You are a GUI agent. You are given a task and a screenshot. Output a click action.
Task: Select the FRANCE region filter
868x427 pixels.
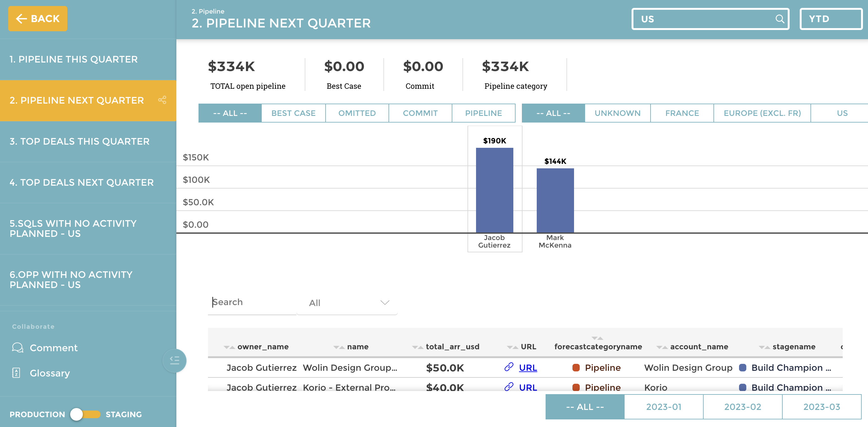click(682, 113)
